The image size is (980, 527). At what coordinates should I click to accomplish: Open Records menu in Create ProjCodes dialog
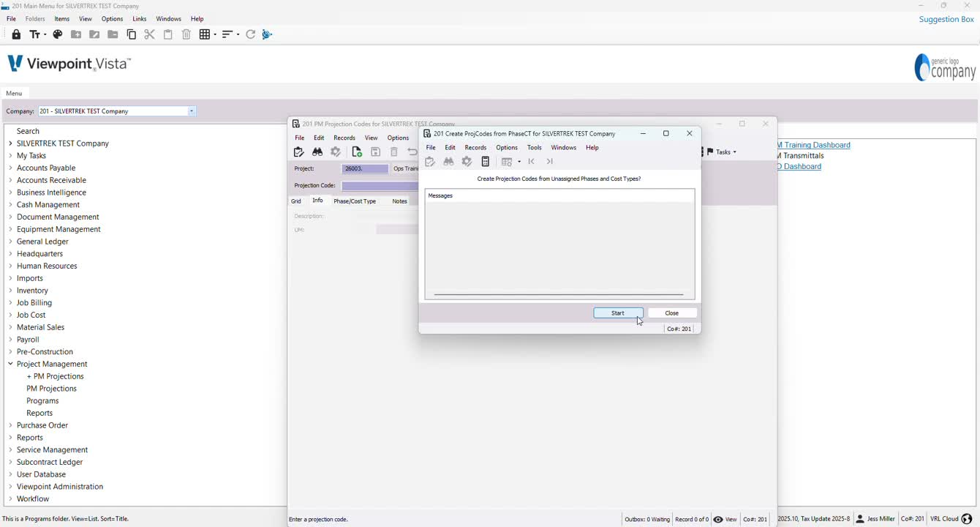[x=475, y=148]
